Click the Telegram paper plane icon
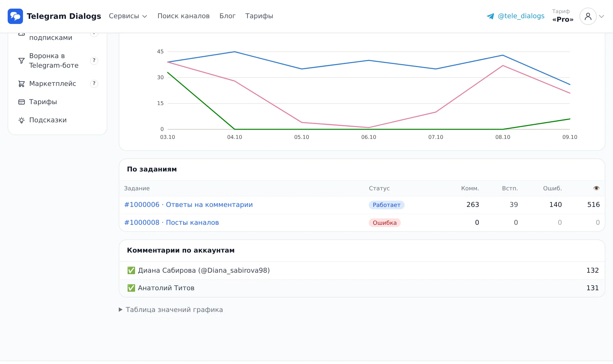613x364 pixels. click(490, 16)
